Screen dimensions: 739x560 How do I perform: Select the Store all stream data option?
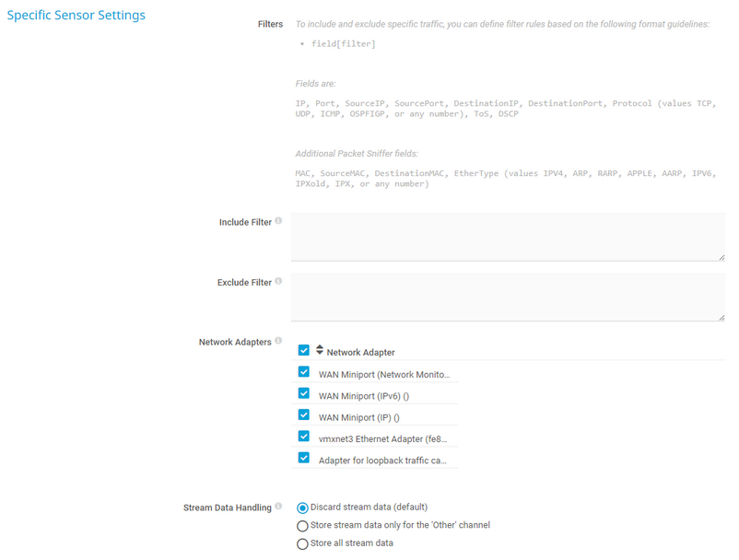point(302,543)
